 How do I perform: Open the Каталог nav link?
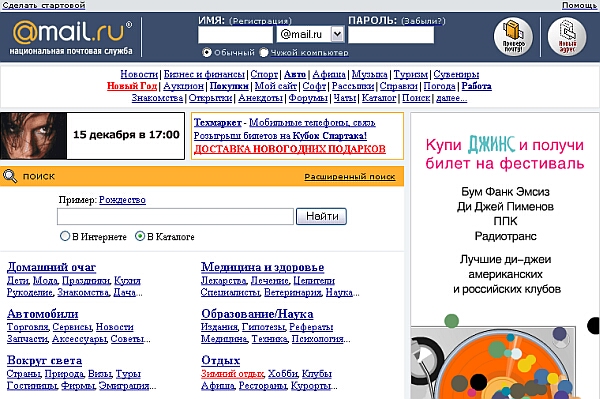click(379, 98)
